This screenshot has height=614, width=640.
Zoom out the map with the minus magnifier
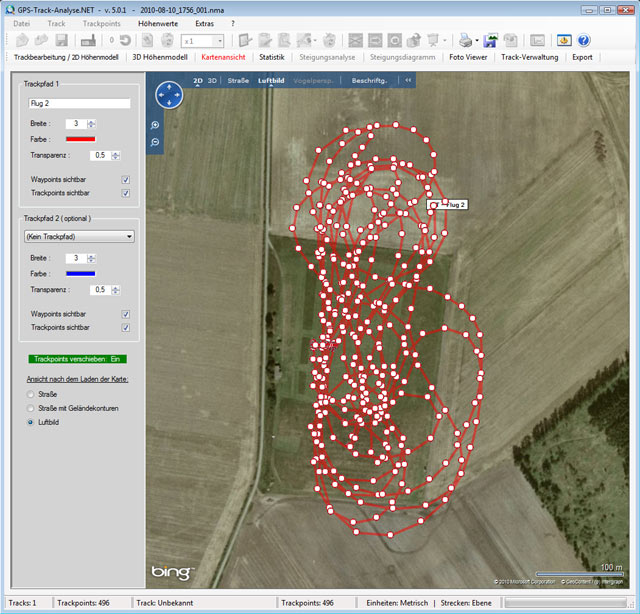[155, 142]
